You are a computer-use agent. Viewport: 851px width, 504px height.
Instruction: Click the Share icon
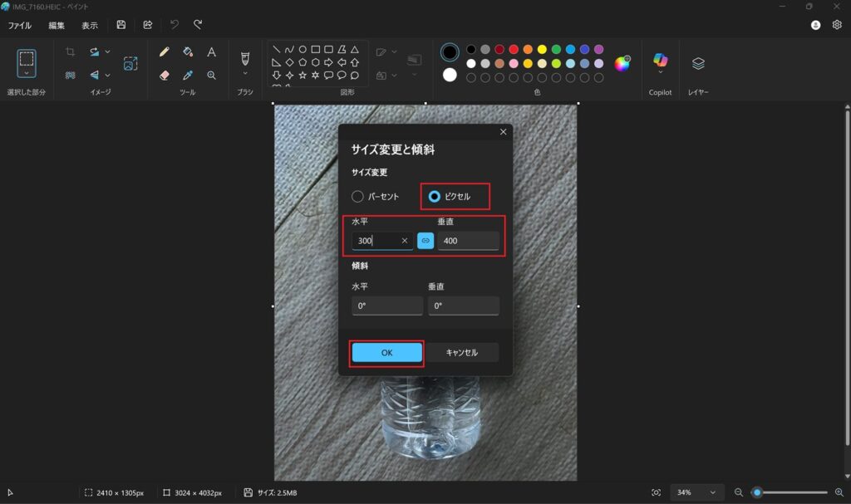point(148,25)
